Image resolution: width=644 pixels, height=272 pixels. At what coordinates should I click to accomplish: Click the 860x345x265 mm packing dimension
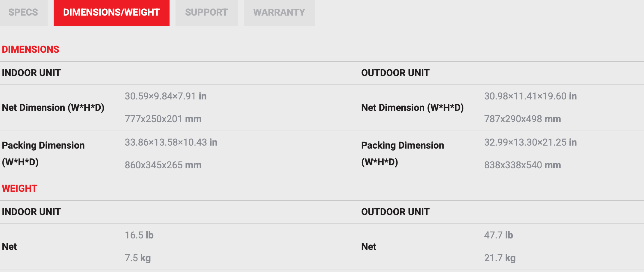(163, 165)
